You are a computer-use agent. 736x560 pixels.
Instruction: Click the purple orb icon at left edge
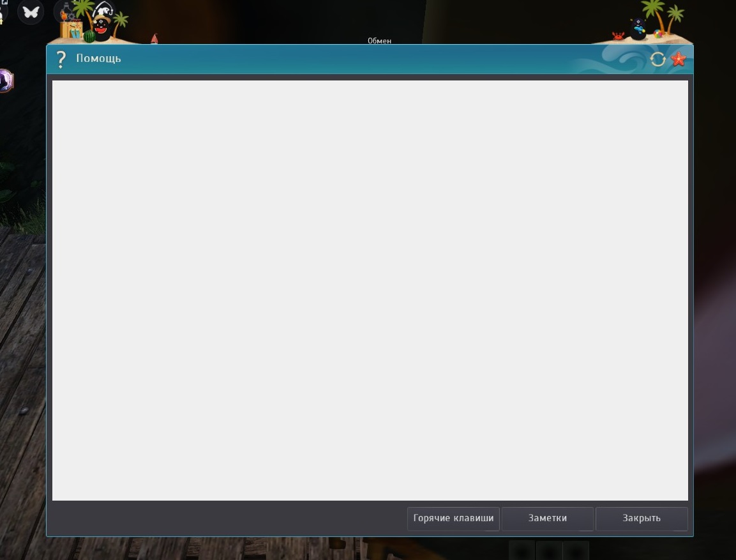click(6, 80)
